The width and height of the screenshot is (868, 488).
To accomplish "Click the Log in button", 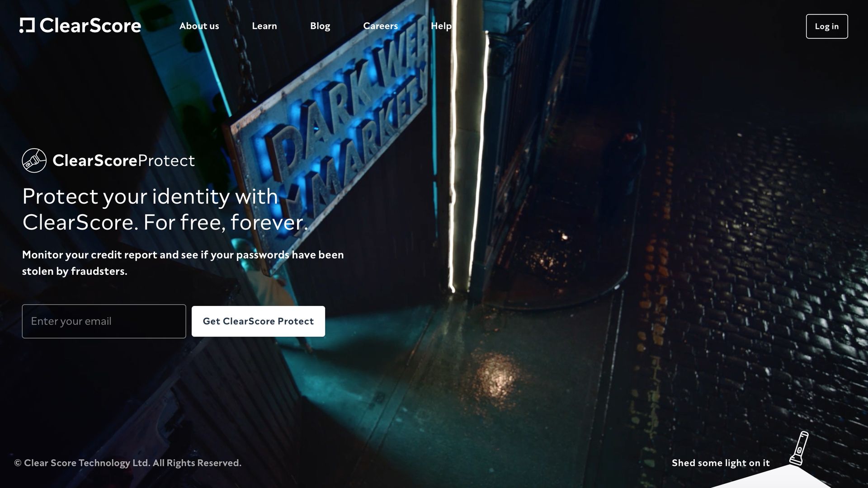I will pyautogui.click(x=826, y=26).
